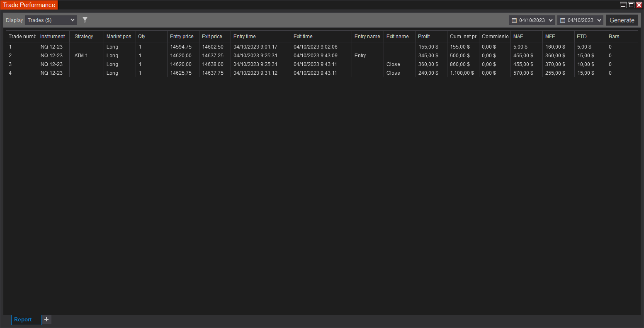The width and height of the screenshot is (644, 328).
Task: Sort by ETD column header
Action: (x=590, y=37)
